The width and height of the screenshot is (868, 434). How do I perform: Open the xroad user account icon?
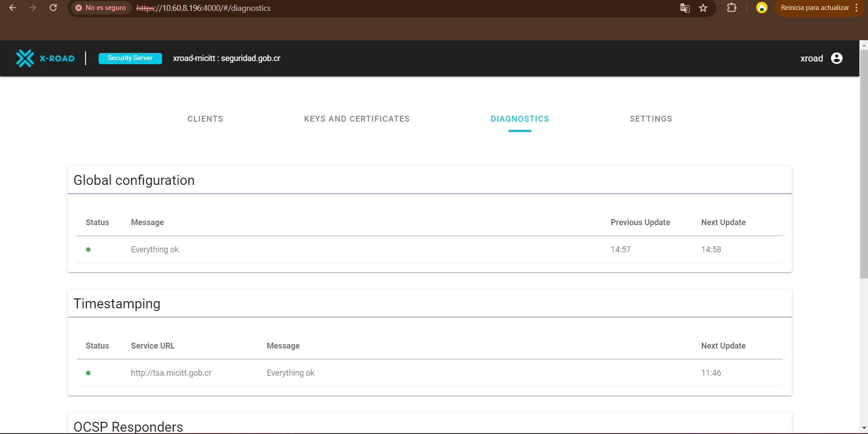point(836,58)
